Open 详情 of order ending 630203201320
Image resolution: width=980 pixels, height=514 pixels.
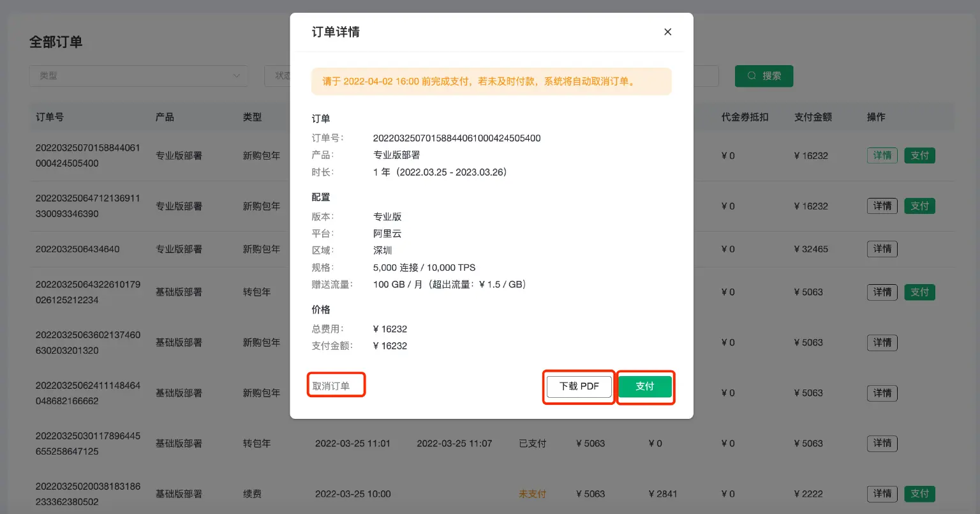(882, 342)
